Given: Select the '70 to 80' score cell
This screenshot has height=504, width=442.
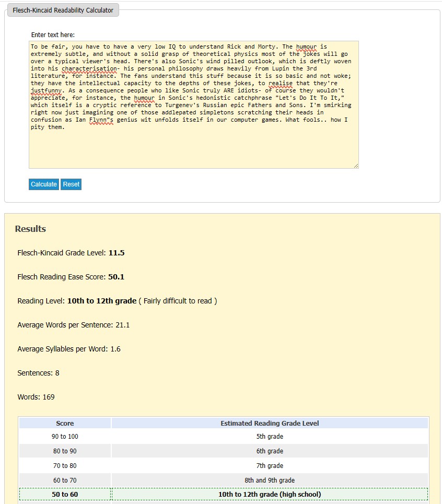Looking at the screenshot, I should click(x=65, y=465).
